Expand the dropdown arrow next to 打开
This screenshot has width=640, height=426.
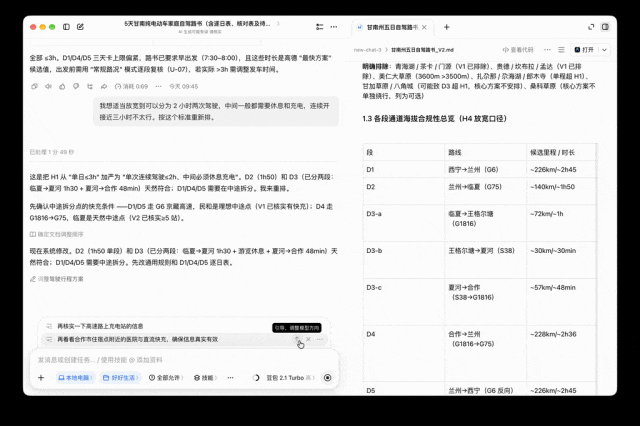[x=604, y=50]
